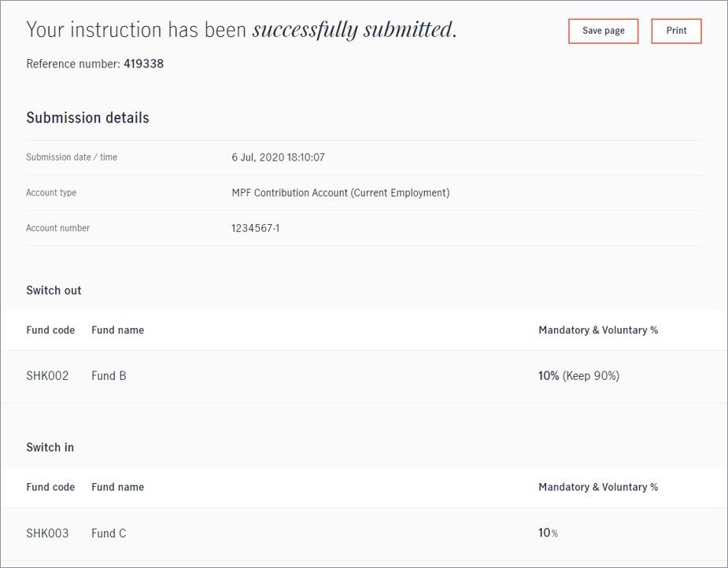
Task: Click Fund code header in Switch out table
Action: click(50, 330)
